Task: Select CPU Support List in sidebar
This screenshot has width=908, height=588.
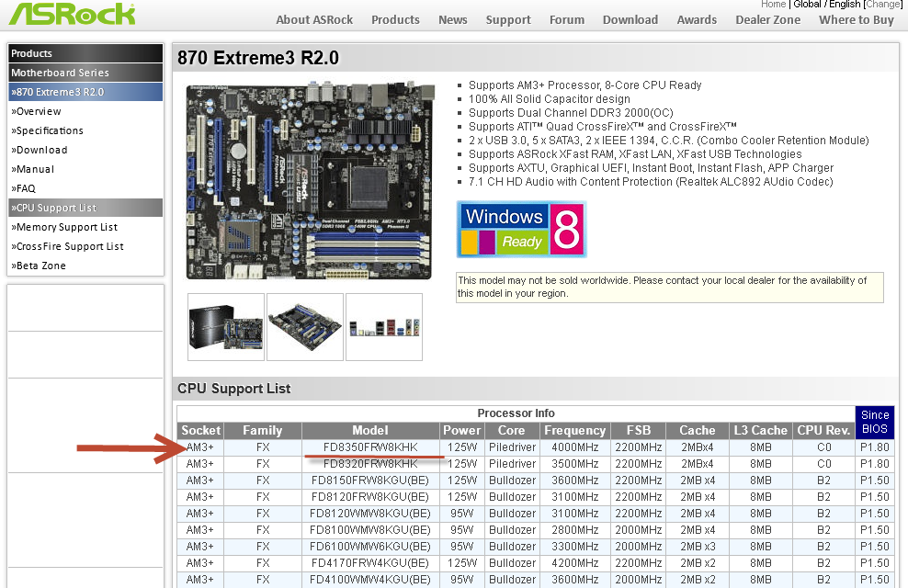Action: click(85, 208)
